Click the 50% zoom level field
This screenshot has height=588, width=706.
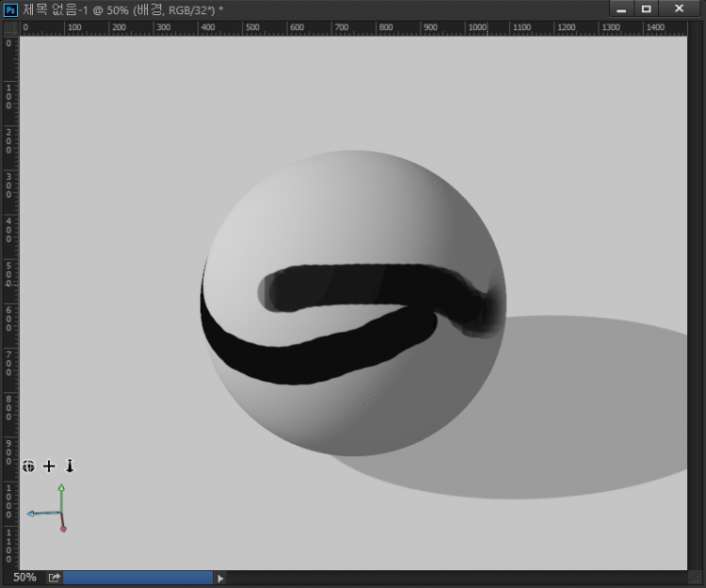click(x=24, y=578)
